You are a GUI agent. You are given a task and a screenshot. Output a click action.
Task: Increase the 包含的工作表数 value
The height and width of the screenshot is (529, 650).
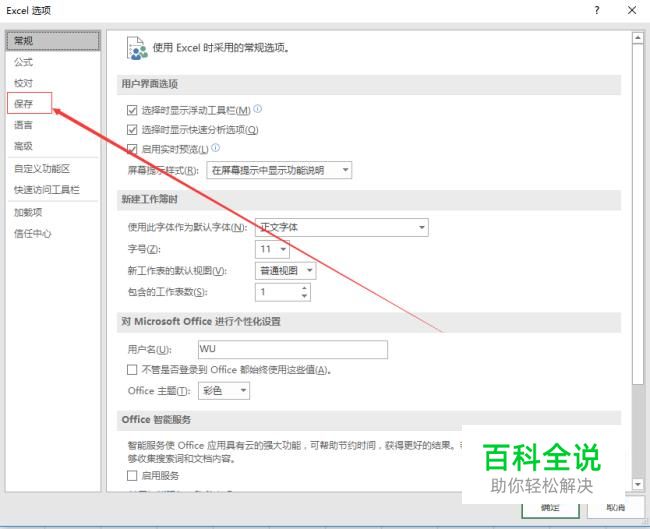(305, 288)
